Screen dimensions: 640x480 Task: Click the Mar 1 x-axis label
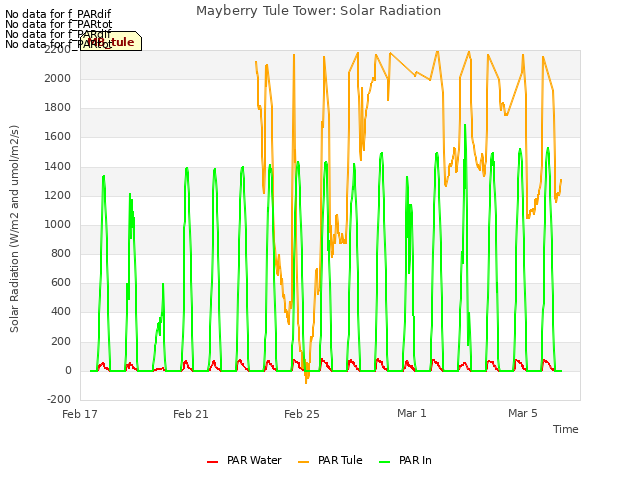click(412, 413)
